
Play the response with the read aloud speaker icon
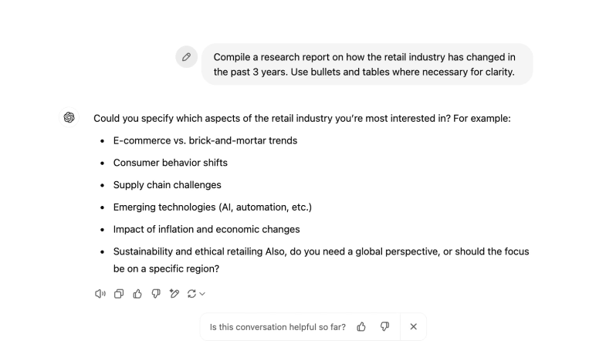pos(100,294)
